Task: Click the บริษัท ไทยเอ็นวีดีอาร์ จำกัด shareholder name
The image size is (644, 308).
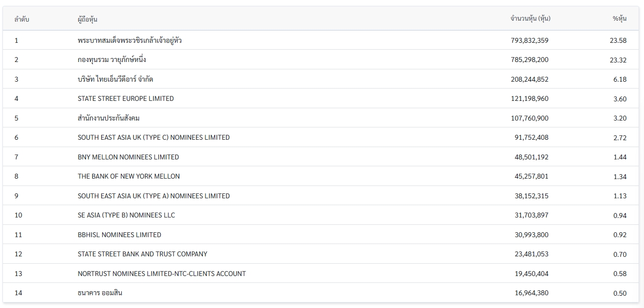Action: pyautogui.click(x=115, y=79)
